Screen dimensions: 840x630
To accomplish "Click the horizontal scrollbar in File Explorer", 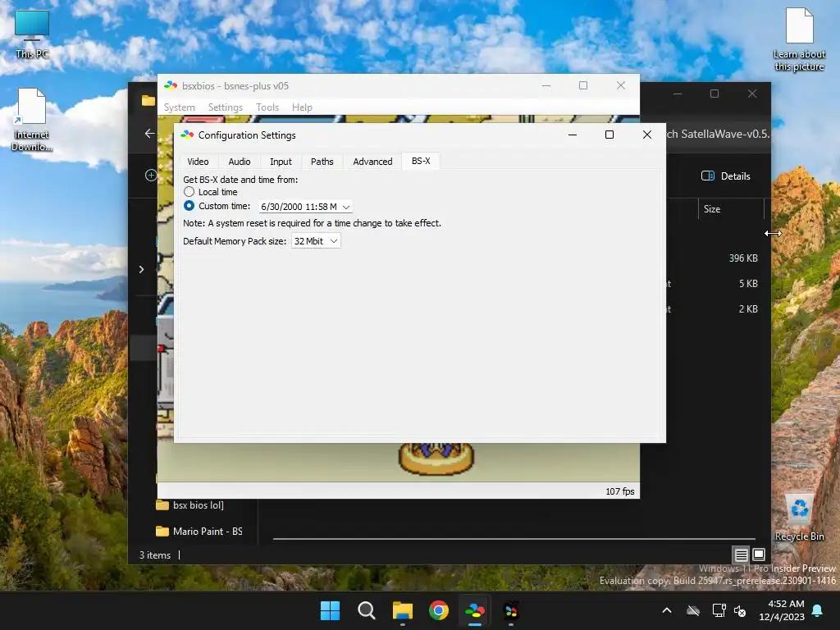I will pyautogui.click(x=514, y=538).
